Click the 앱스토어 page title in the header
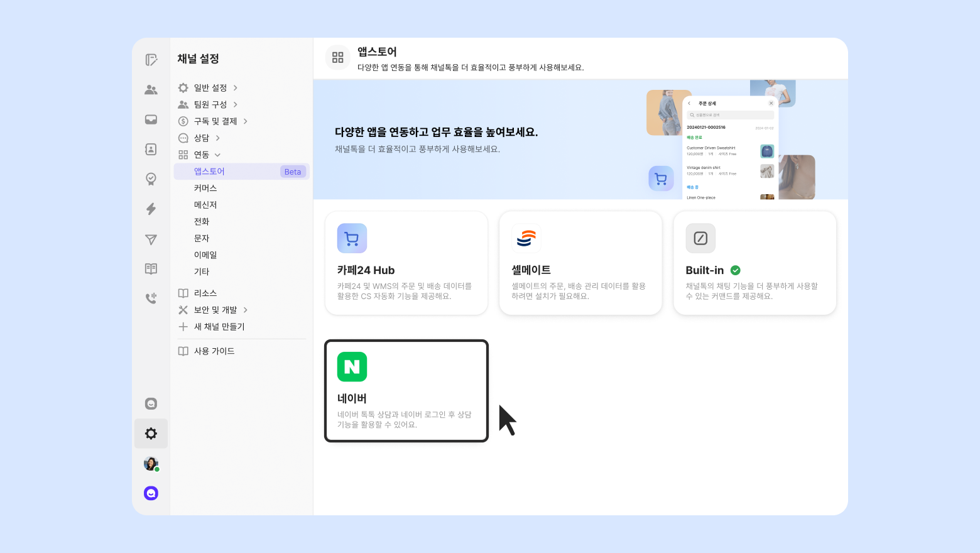Viewport: 980px width, 553px height. (377, 52)
